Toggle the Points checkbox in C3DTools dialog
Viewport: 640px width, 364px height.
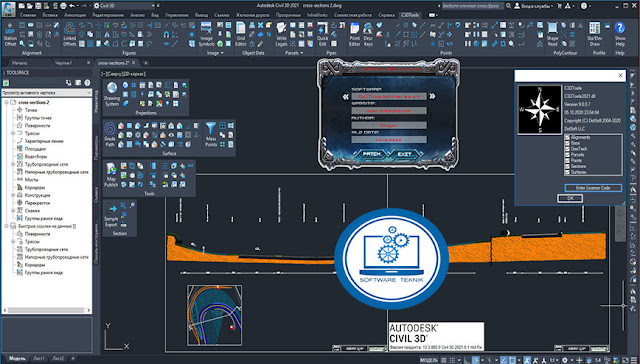[567, 160]
